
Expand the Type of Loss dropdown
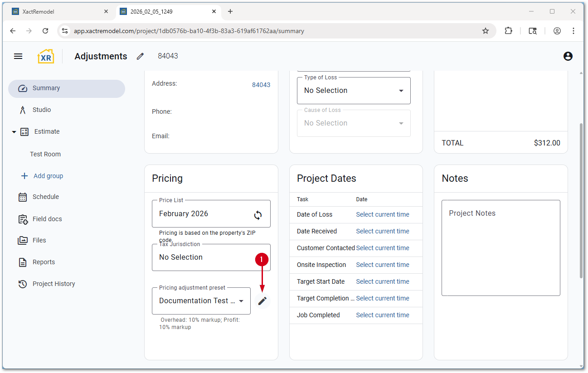coord(354,91)
